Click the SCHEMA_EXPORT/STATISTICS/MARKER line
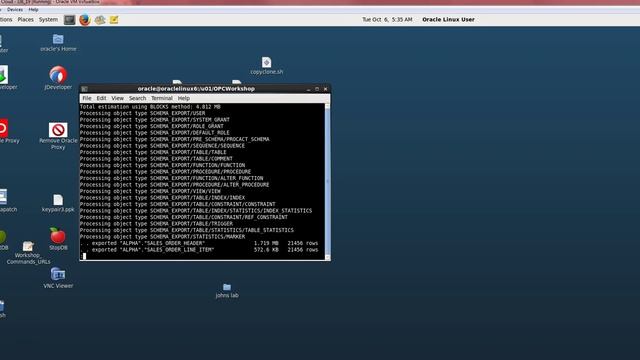Screen dimensions: 640x360 (x=162, y=237)
